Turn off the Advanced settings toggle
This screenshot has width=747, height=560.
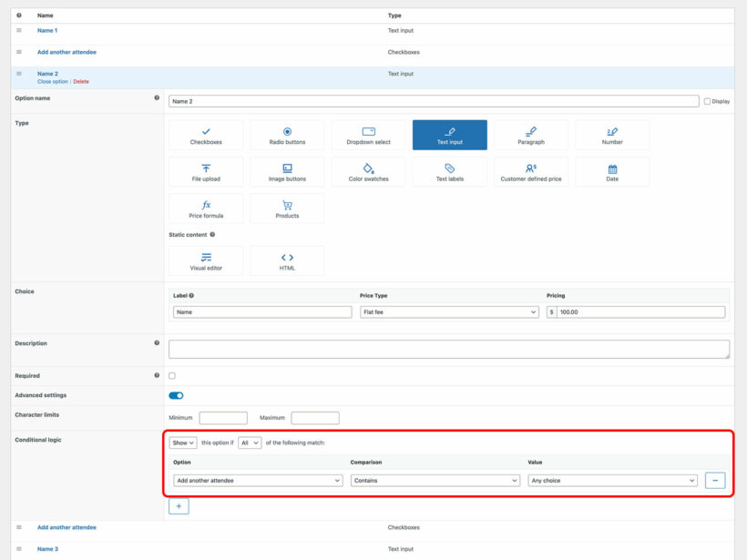[175, 395]
